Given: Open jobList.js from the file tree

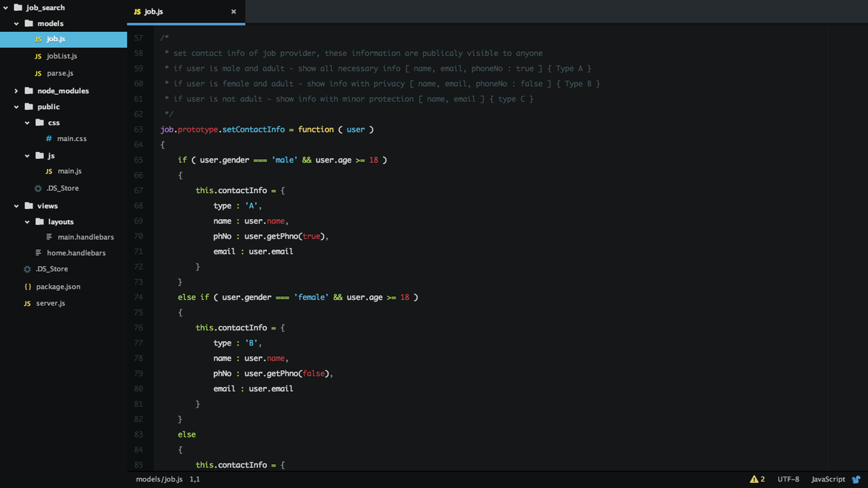Looking at the screenshot, I should (62, 56).
